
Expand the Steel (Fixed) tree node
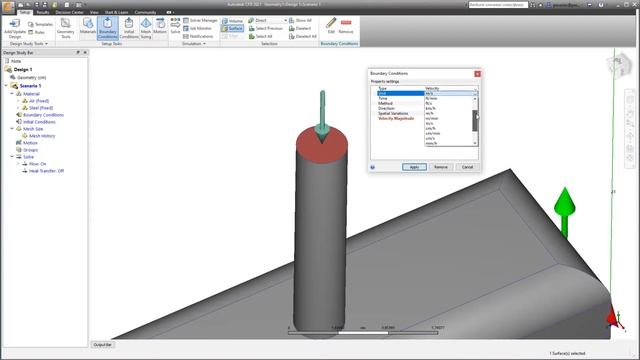point(18,108)
